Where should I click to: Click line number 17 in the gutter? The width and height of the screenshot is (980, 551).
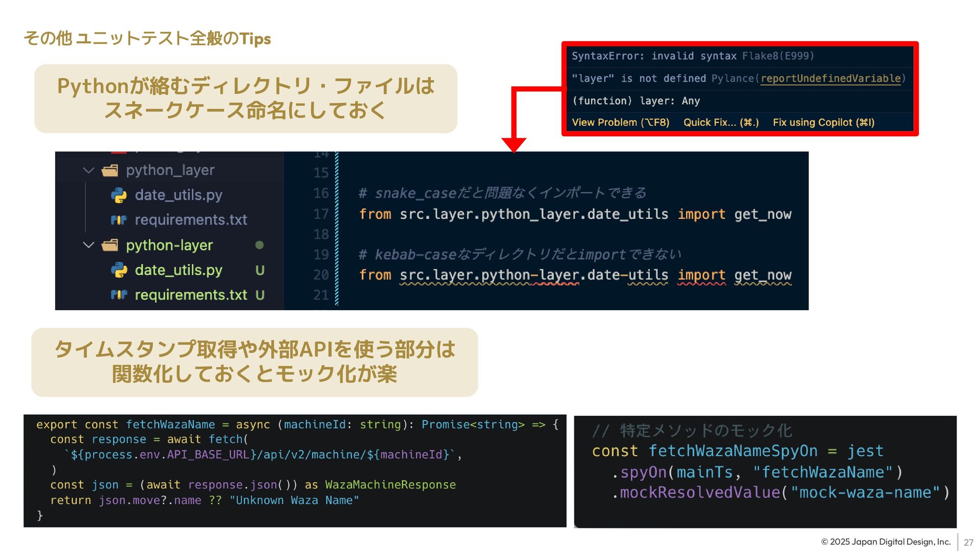click(x=321, y=214)
